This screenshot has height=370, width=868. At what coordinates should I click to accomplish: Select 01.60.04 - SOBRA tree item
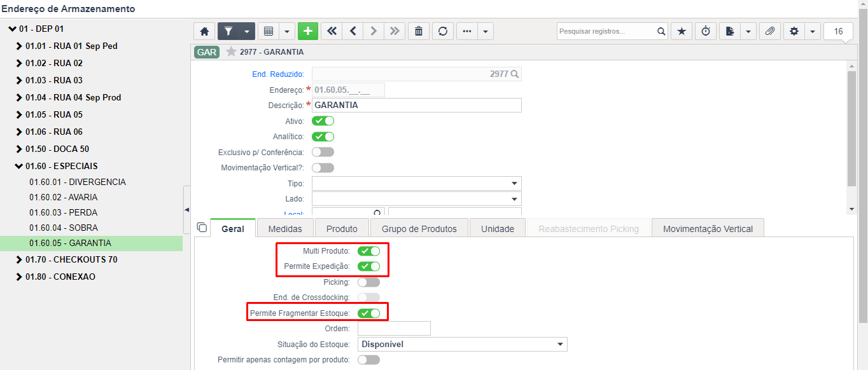[64, 228]
